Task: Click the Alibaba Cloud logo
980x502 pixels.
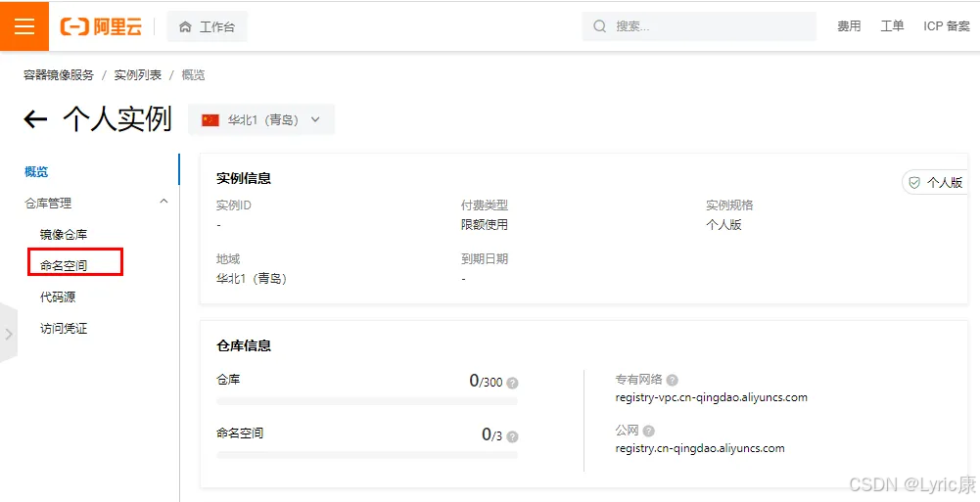Action: pyautogui.click(x=101, y=26)
